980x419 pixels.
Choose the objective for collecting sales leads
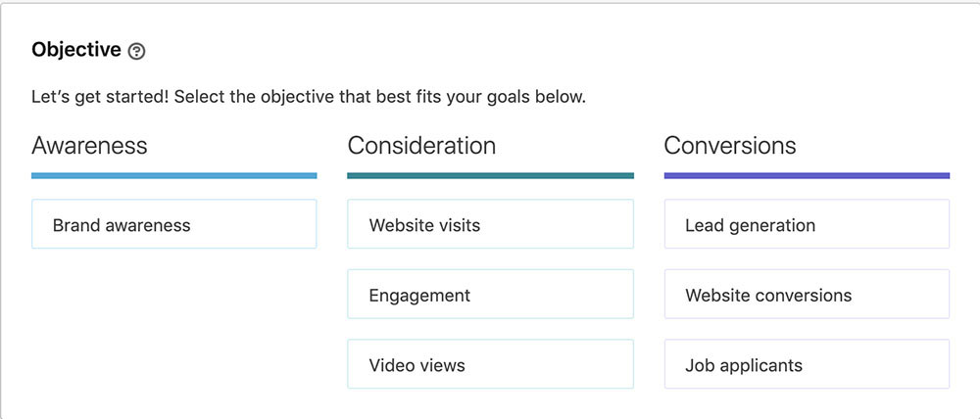tap(807, 224)
